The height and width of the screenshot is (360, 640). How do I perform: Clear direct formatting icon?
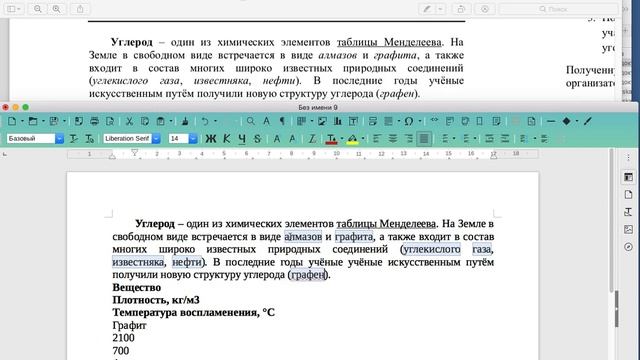[312, 139]
